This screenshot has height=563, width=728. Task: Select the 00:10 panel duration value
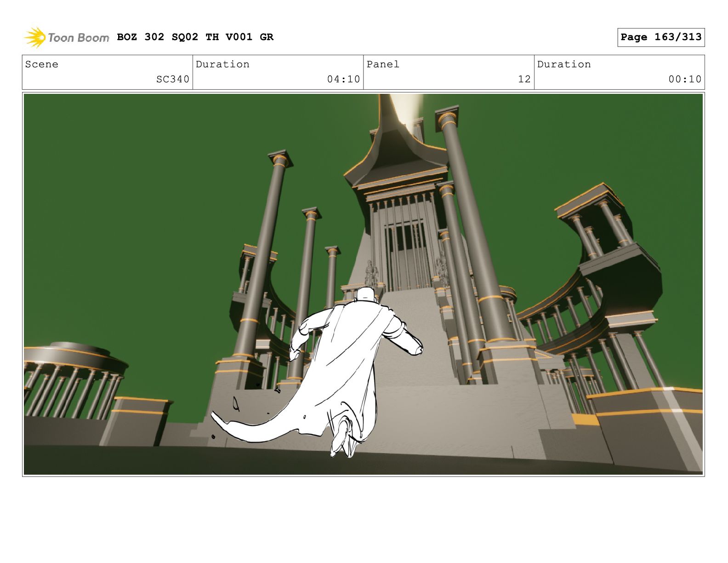[685, 79]
